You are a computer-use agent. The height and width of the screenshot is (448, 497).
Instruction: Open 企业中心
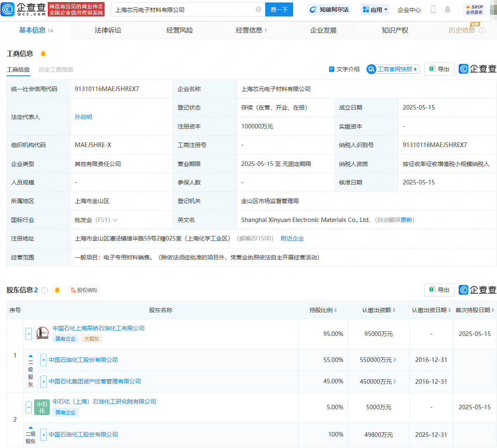tap(409, 9)
